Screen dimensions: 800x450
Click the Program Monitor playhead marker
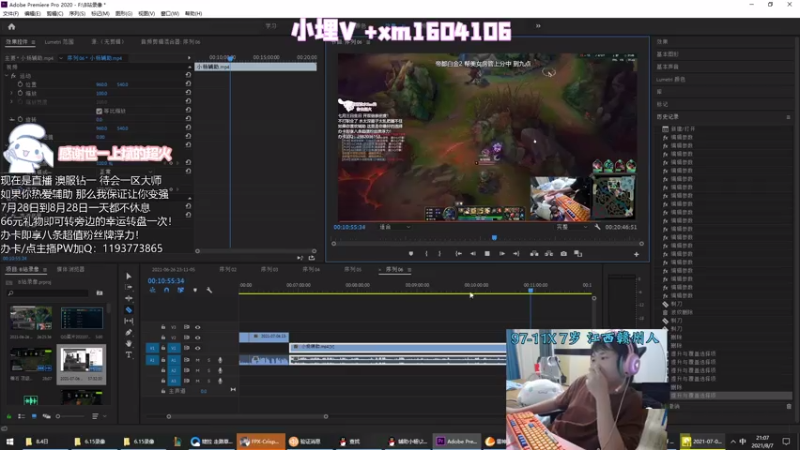click(494, 238)
